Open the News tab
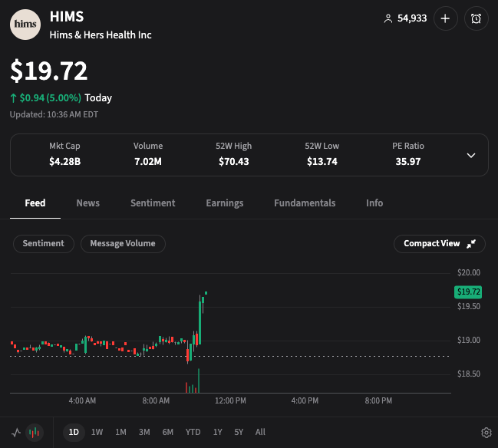This screenshot has height=448, width=498. pos(88,203)
